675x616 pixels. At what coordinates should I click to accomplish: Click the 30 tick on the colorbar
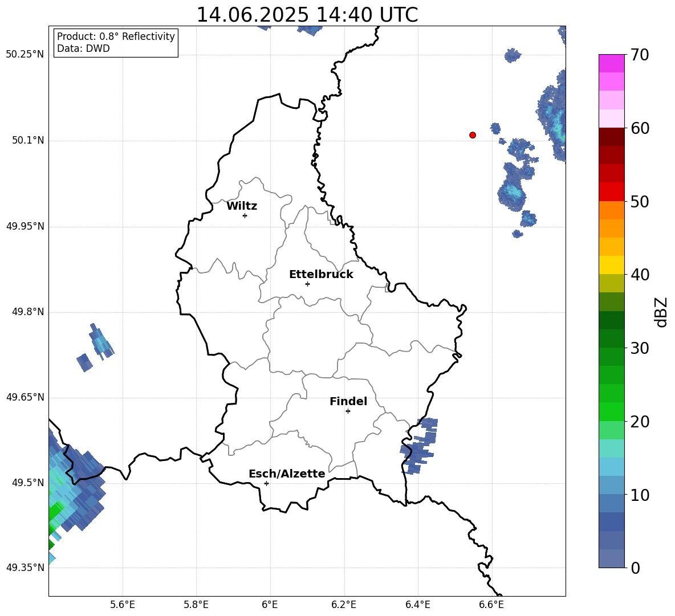(639, 348)
